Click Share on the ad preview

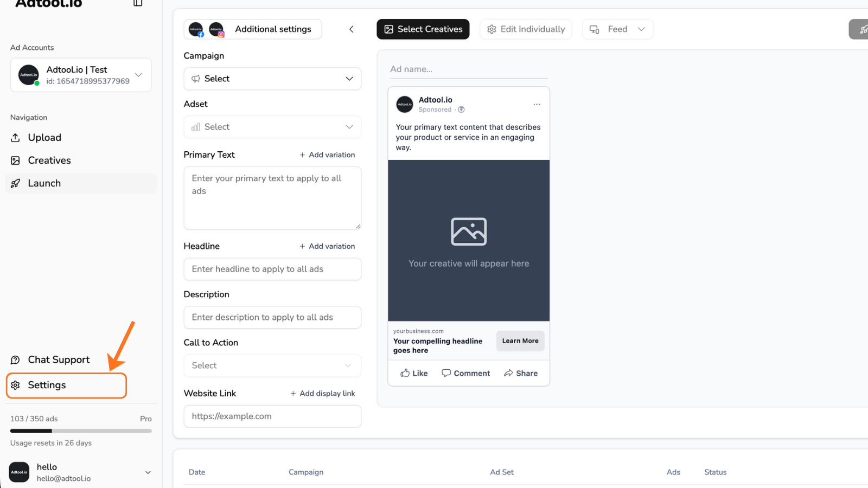tap(521, 373)
